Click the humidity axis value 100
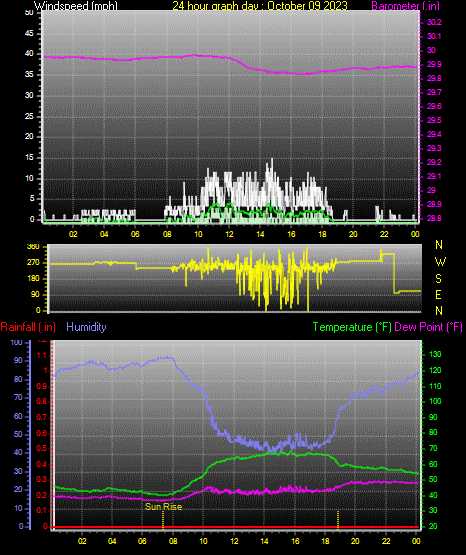 (x=16, y=343)
